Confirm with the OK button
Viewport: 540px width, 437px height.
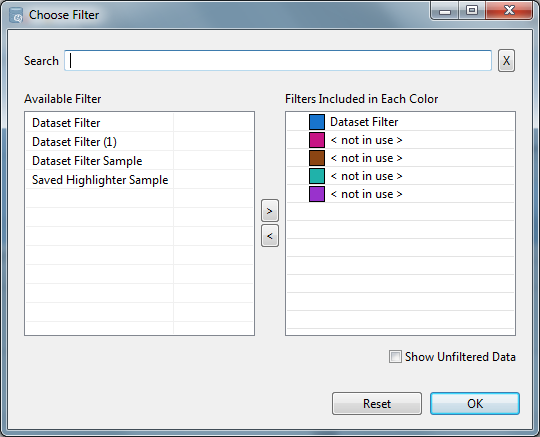tap(475, 403)
